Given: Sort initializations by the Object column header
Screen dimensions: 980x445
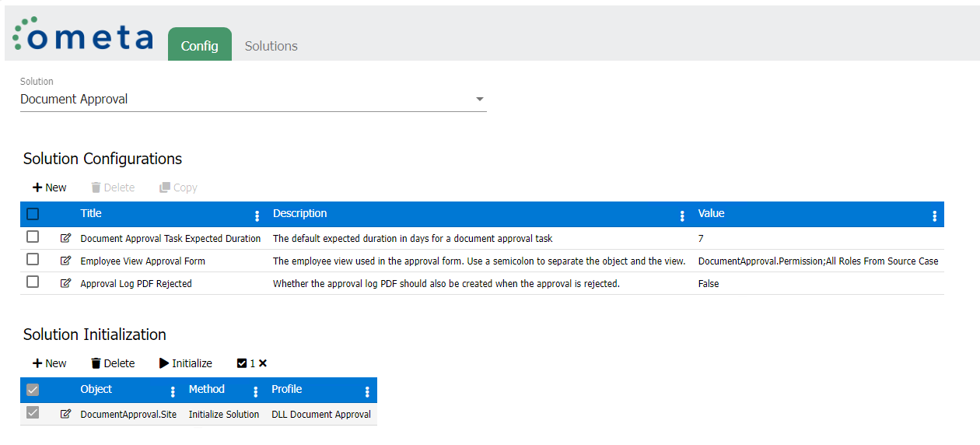Looking at the screenshot, I should [96, 389].
